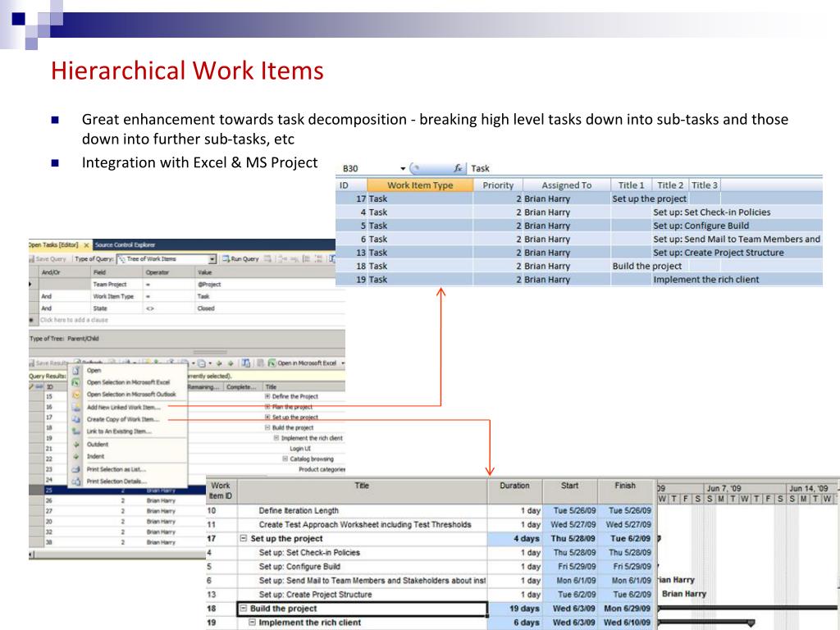Click the Print Selection Details icon
This screenshot has width=840, height=630.
click(x=76, y=481)
